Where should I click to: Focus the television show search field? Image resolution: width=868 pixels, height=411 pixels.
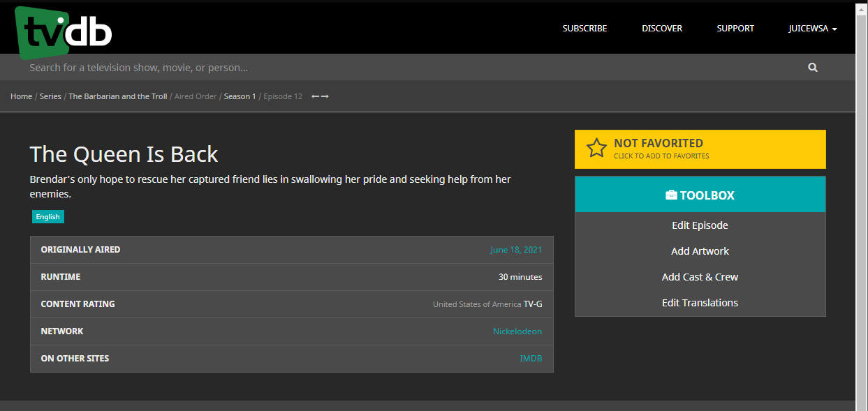coord(412,68)
